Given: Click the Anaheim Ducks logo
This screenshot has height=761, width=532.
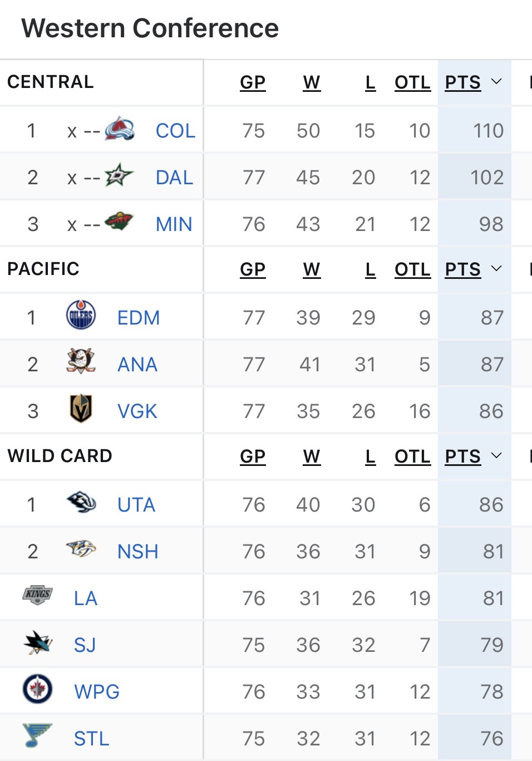Looking at the screenshot, I should point(81,362).
